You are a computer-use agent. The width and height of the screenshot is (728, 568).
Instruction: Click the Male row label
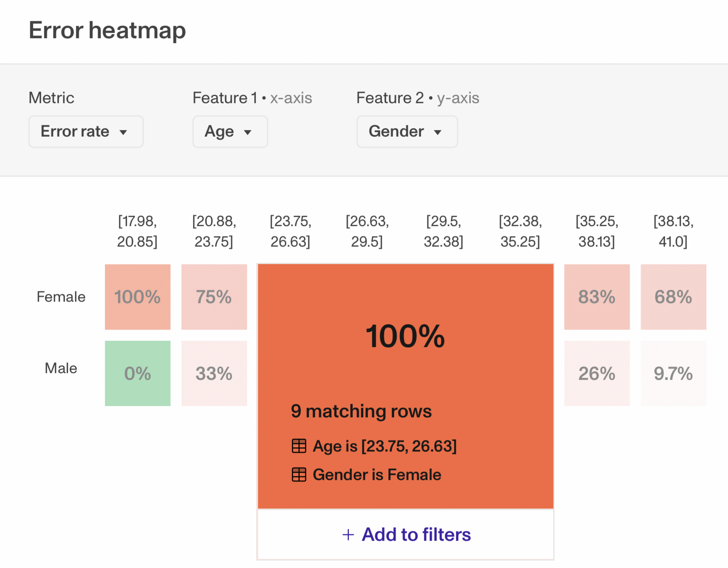coord(61,368)
